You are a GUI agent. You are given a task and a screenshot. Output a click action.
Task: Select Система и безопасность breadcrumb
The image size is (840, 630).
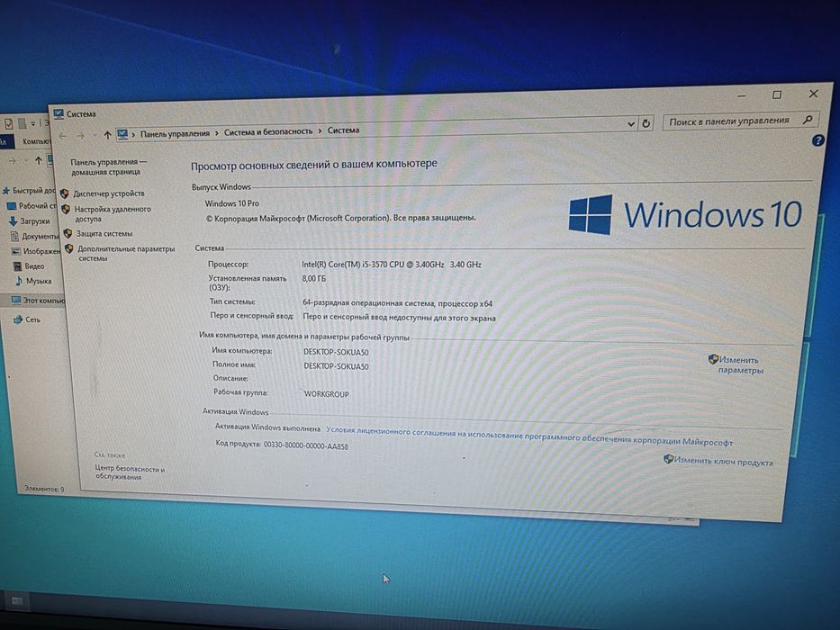click(x=268, y=131)
